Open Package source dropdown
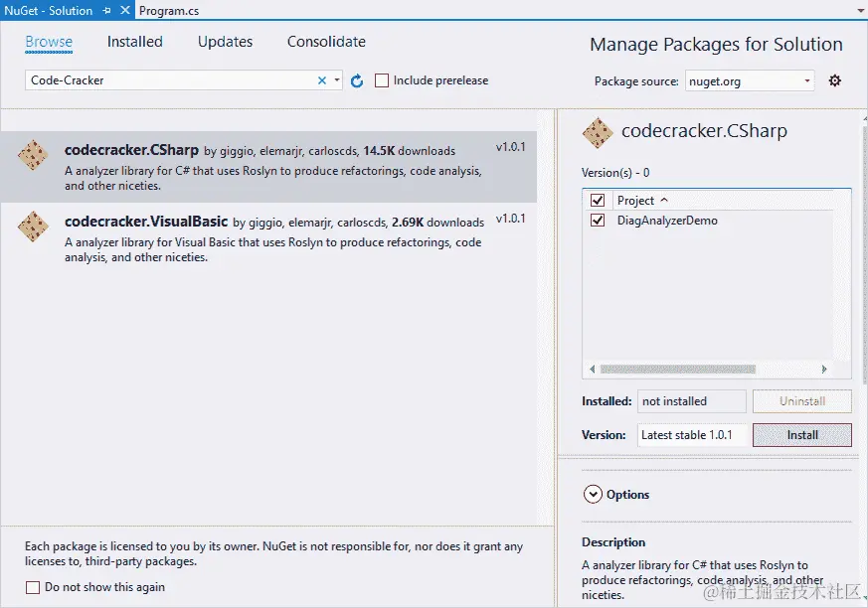The width and height of the screenshot is (868, 608). point(750,81)
